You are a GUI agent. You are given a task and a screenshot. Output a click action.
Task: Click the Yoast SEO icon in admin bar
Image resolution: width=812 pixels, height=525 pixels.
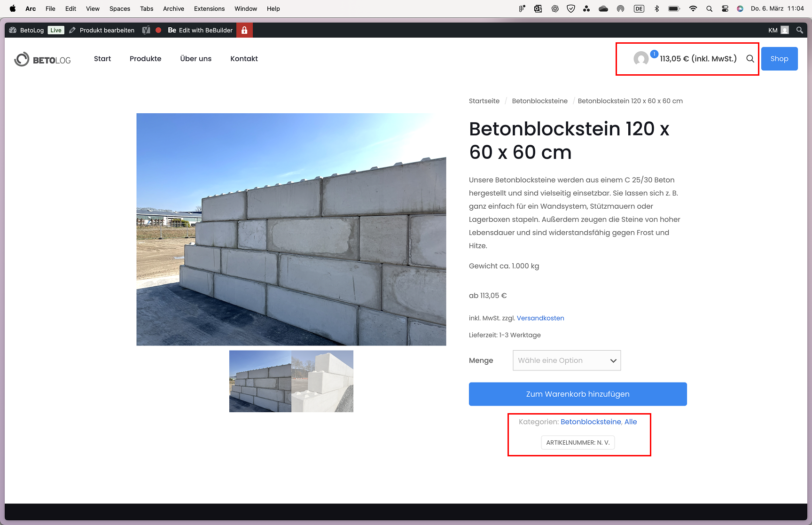coord(146,30)
